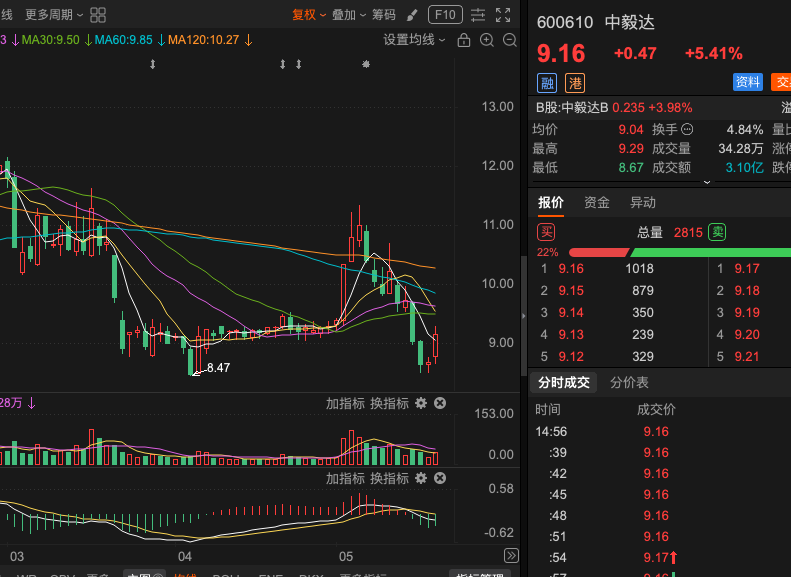Switch to the 异动 tab
The width and height of the screenshot is (791, 577).
coord(643,203)
